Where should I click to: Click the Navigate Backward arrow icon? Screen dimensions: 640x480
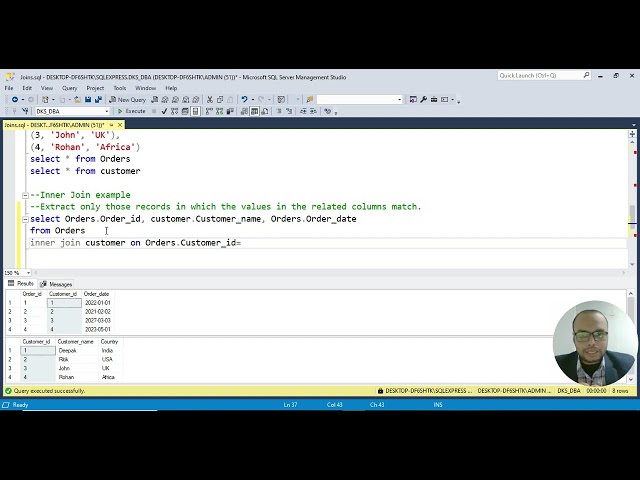[x=15, y=100]
